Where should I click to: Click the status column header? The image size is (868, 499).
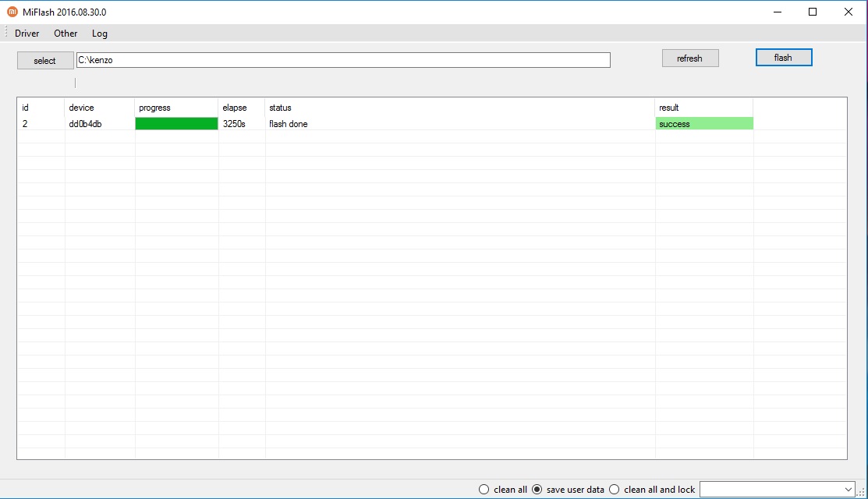[x=460, y=108]
